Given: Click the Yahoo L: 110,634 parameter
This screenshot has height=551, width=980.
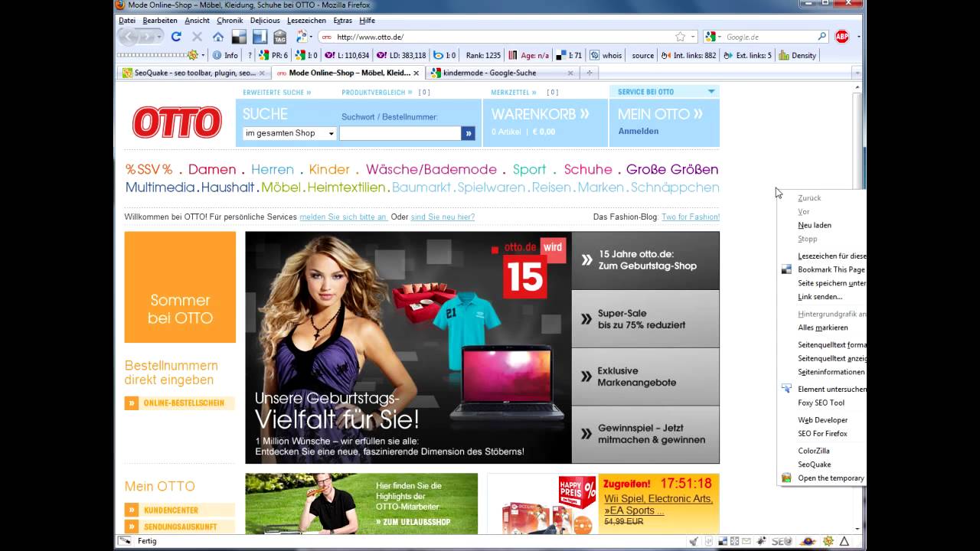Looking at the screenshot, I should point(347,55).
